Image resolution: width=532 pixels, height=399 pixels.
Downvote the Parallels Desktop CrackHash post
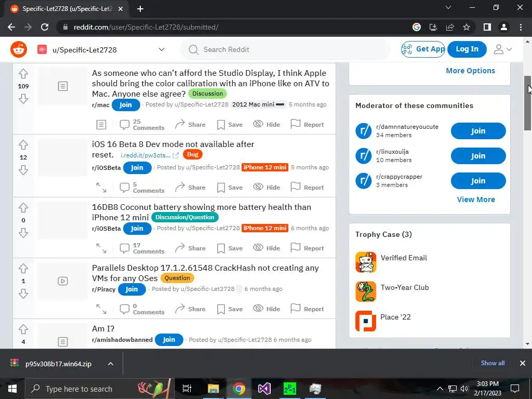pyautogui.click(x=23, y=294)
